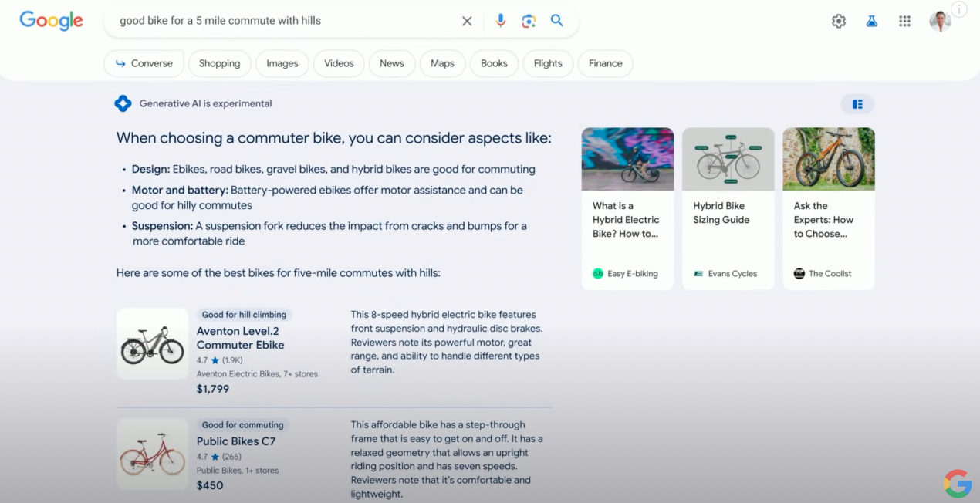The height and width of the screenshot is (503, 980).
Task: Open the Public Bikes C7 product link
Action: click(x=235, y=441)
